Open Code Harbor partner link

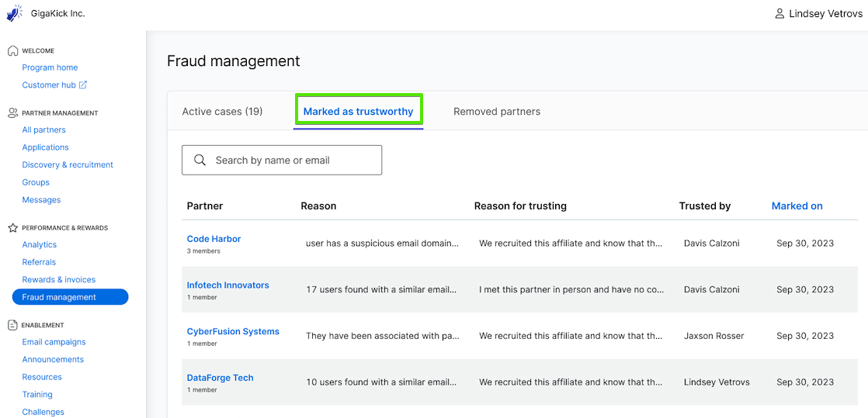[x=214, y=239]
